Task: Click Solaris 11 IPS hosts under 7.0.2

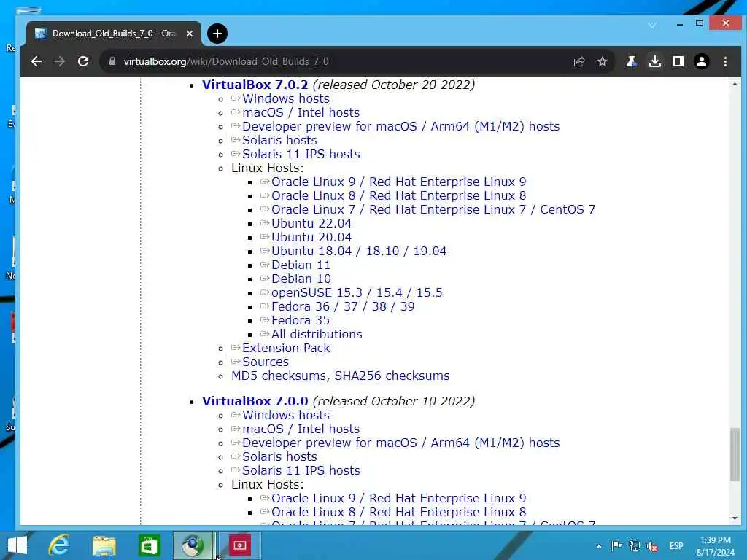Action: point(301,154)
